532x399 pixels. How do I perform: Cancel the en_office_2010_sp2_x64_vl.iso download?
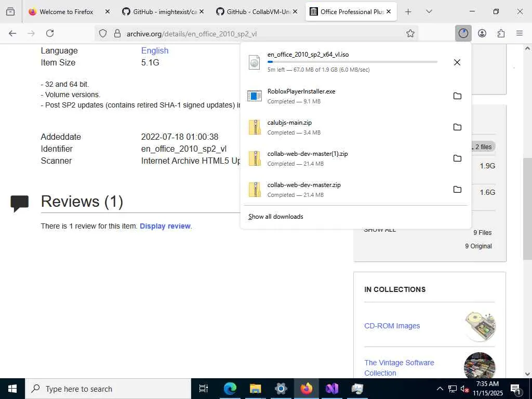point(457,62)
